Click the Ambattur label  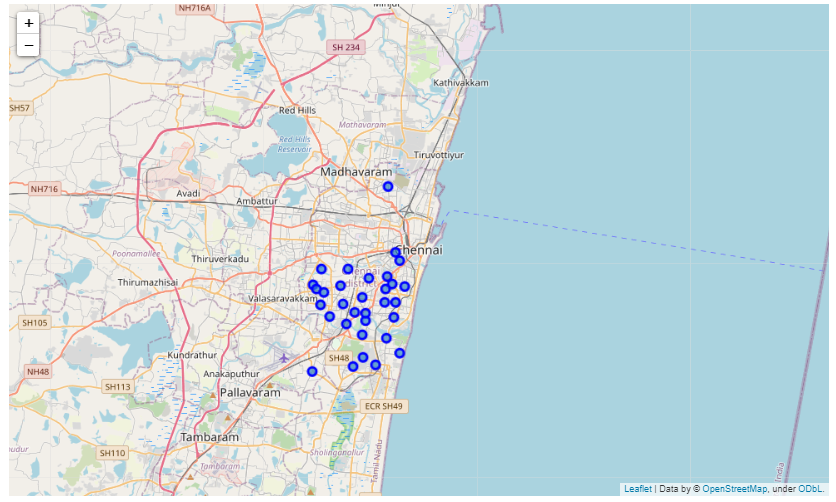point(257,201)
